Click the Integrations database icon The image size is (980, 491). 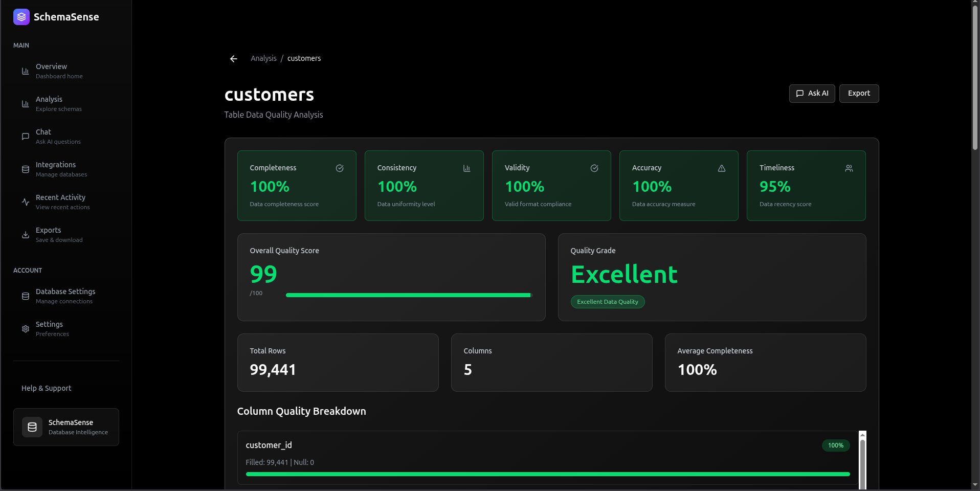point(25,169)
